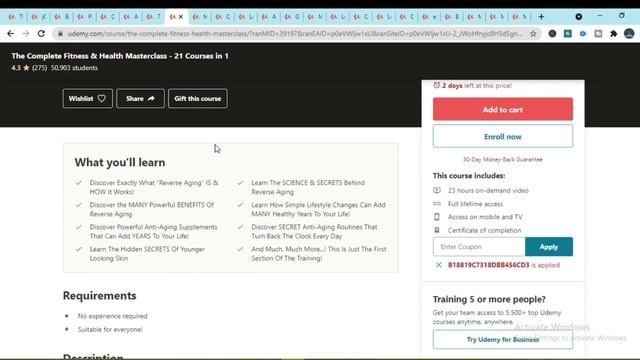
Task: Click Learn The SCIENCE & SECRETS Behind Reverse Aging
Action: (308, 187)
